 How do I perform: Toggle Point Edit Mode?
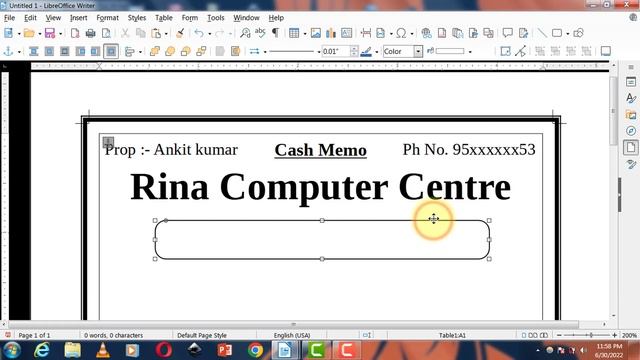(520, 51)
